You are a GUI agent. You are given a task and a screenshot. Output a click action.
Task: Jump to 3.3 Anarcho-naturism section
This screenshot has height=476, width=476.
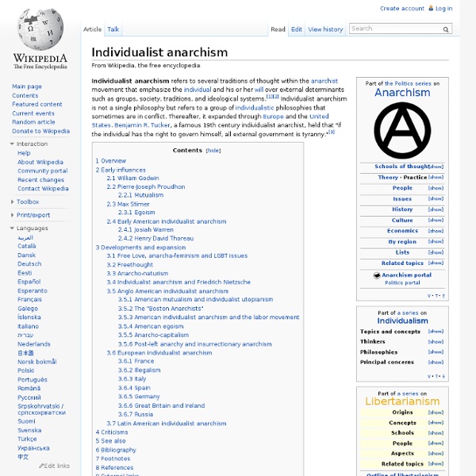point(137,274)
